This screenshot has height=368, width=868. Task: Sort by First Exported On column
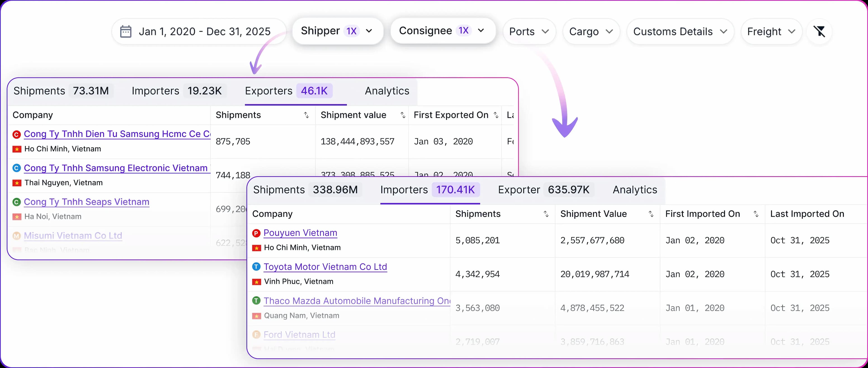(x=496, y=115)
